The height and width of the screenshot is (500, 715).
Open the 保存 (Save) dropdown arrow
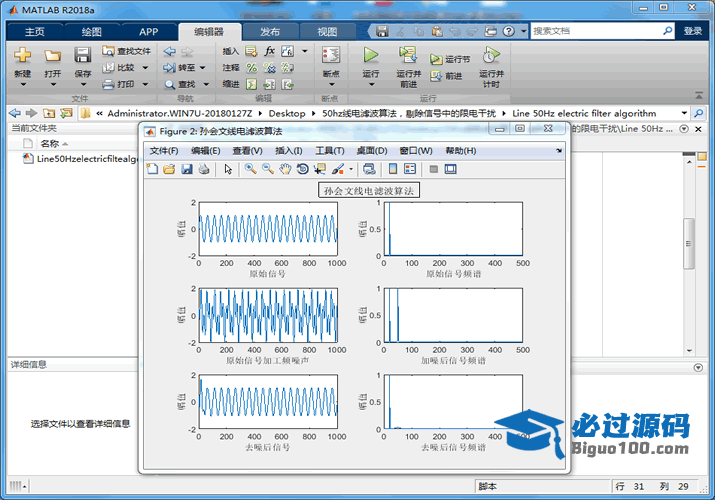(x=83, y=84)
